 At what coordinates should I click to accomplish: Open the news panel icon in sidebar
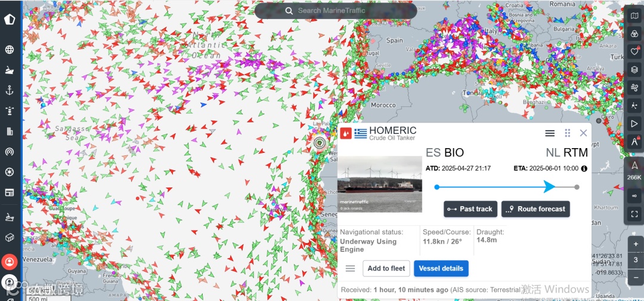(9, 192)
